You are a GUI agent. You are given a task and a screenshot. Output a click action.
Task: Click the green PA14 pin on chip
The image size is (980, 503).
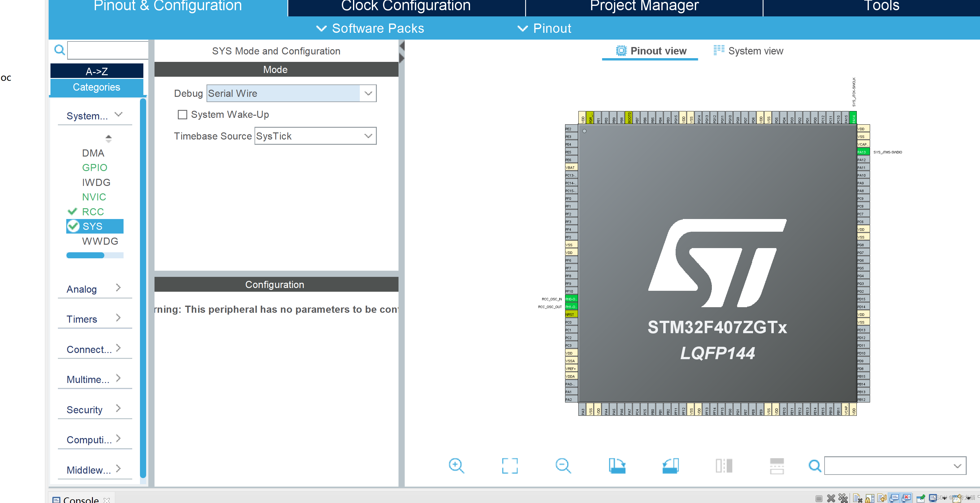(853, 118)
